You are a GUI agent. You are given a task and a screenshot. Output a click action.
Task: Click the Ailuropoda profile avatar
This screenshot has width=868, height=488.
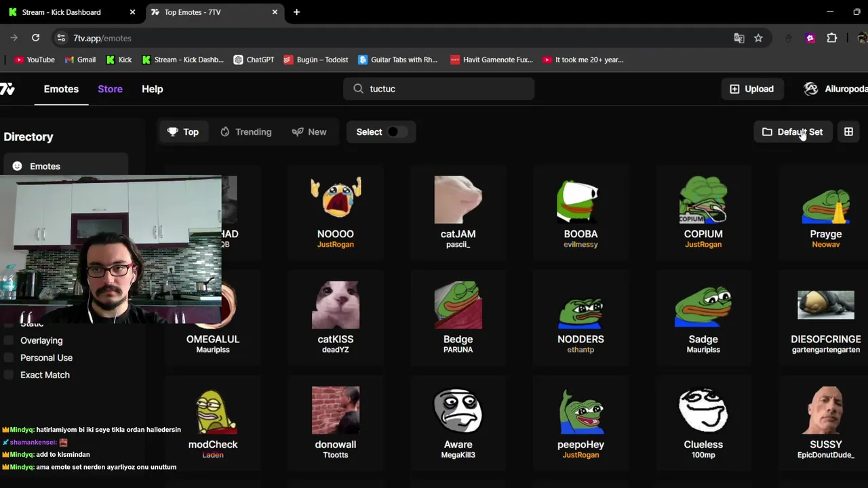[x=811, y=89]
